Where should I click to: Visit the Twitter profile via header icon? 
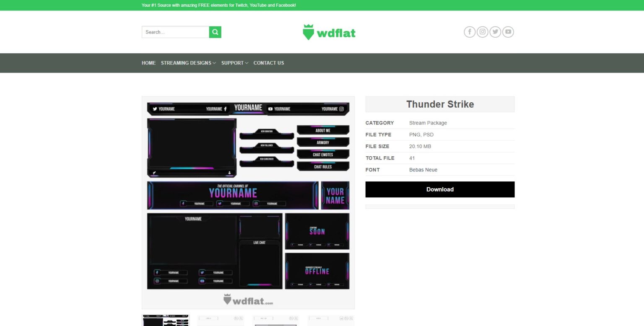tap(495, 32)
